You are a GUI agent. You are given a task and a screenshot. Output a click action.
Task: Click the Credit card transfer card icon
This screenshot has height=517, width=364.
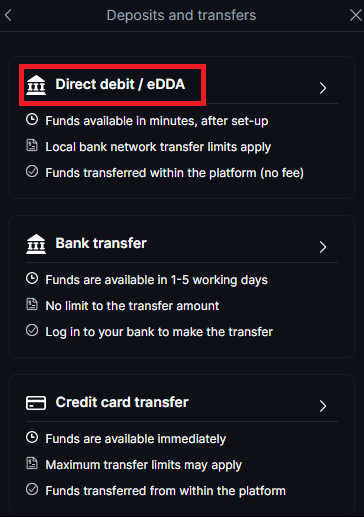36,403
